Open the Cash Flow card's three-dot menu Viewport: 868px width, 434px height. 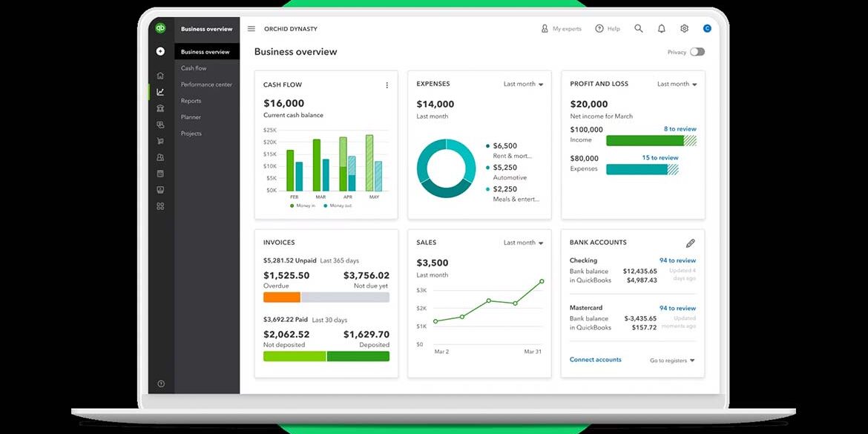point(387,85)
